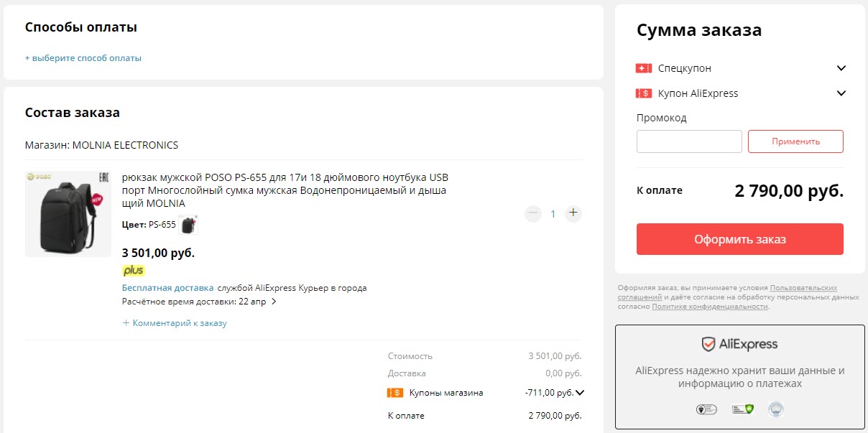Expand the Купон AliExpress dropdown arrow

click(841, 93)
